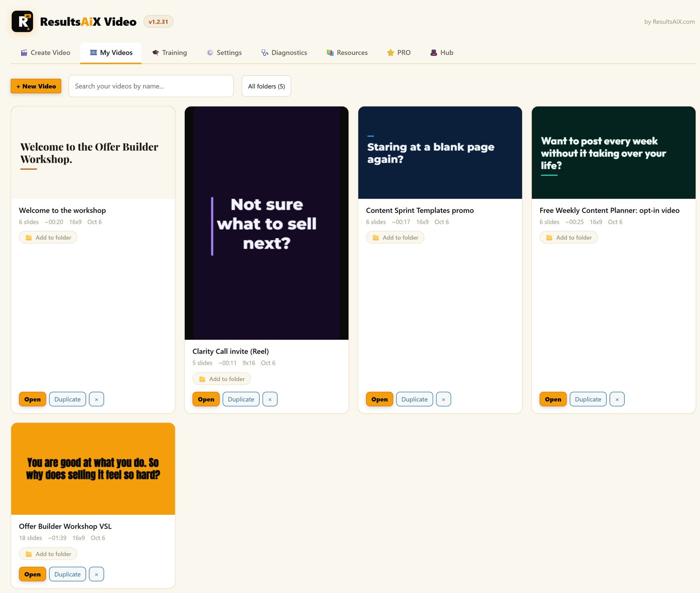Add Offer Builder Workshop VSL to folder
The width and height of the screenshot is (700, 593).
coord(48,554)
